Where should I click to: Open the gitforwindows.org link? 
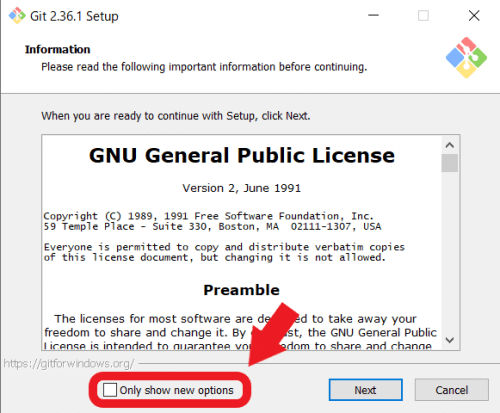click(69, 363)
